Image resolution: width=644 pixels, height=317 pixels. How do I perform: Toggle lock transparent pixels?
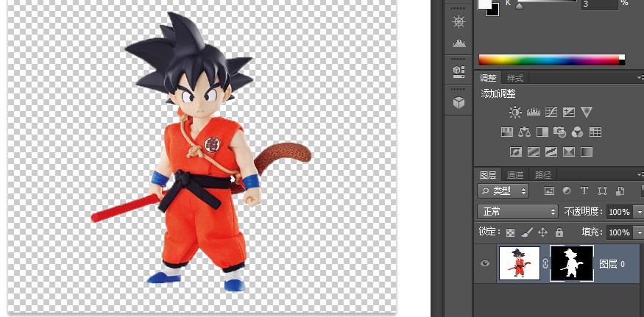[x=510, y=232]
